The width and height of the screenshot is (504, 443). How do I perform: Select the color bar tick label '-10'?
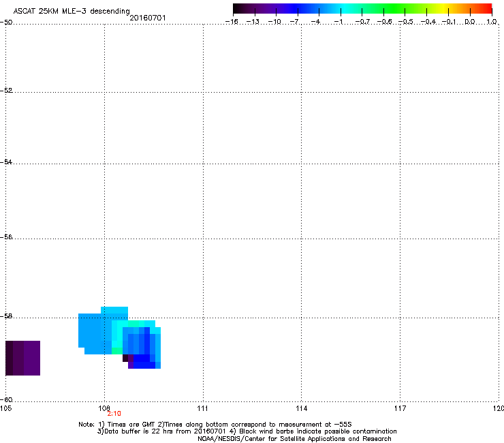tap(274, 22)
